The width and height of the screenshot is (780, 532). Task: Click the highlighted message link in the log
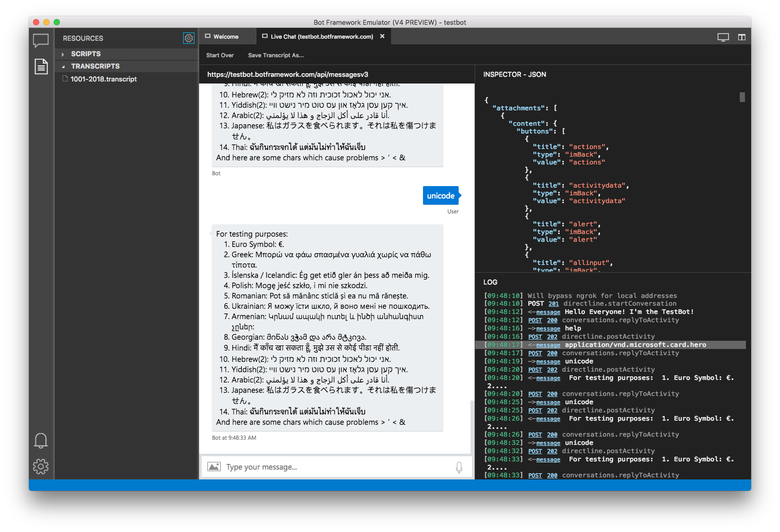(x=548, y=345)
